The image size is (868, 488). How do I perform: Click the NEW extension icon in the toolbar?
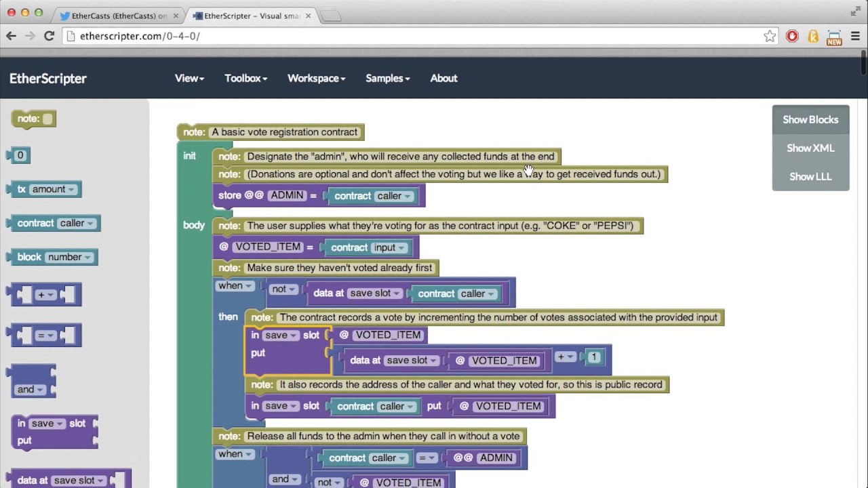pyautogui.click(x=834, y=37)
